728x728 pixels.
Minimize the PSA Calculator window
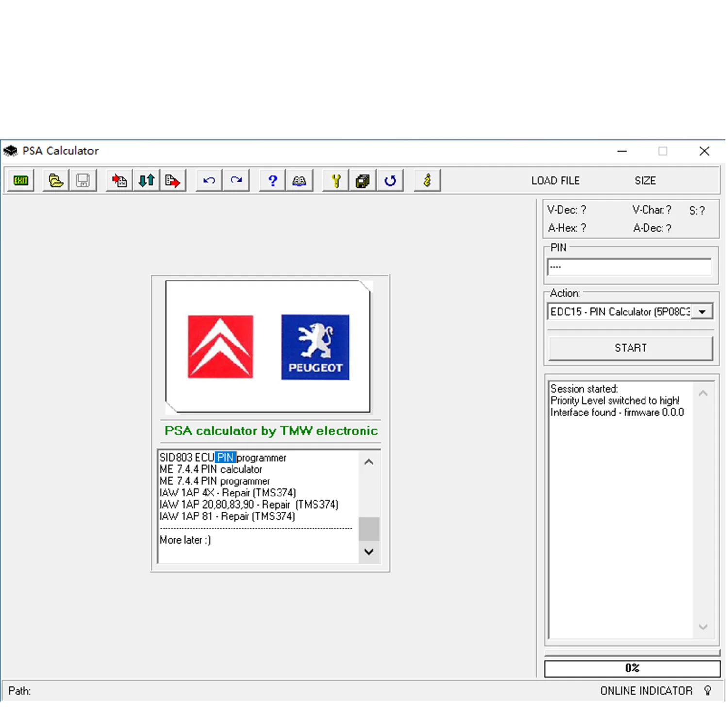pyautogui.click(x=622, y=151)
